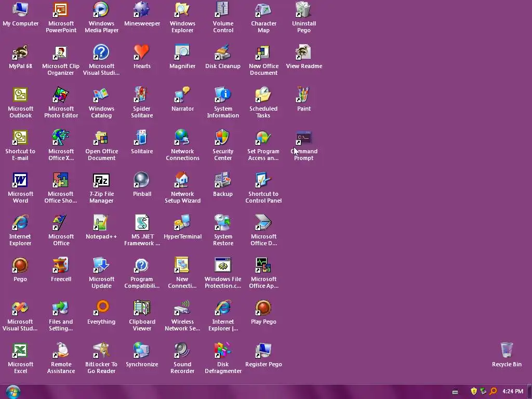Viewport: 532px width, 399px height.
Task: Click the Paint shortcut icon
Action: click(303, 95)
